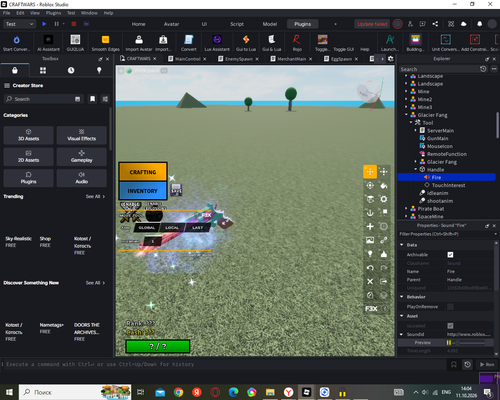Collapse the Handle node in Explorer
This screenshot has width=500, height=400.
pyautogui.click(x=416, y=169)
